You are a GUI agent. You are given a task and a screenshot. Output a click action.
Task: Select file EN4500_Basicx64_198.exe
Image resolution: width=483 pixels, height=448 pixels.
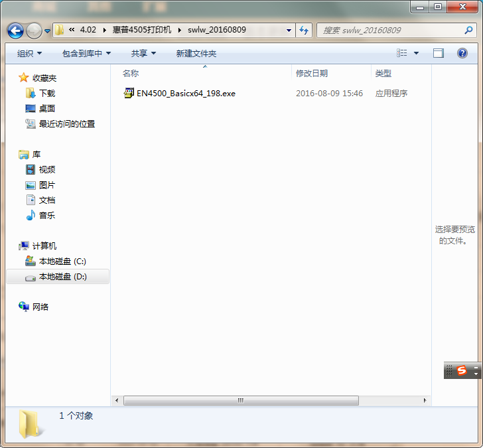[x=186, y=93]
